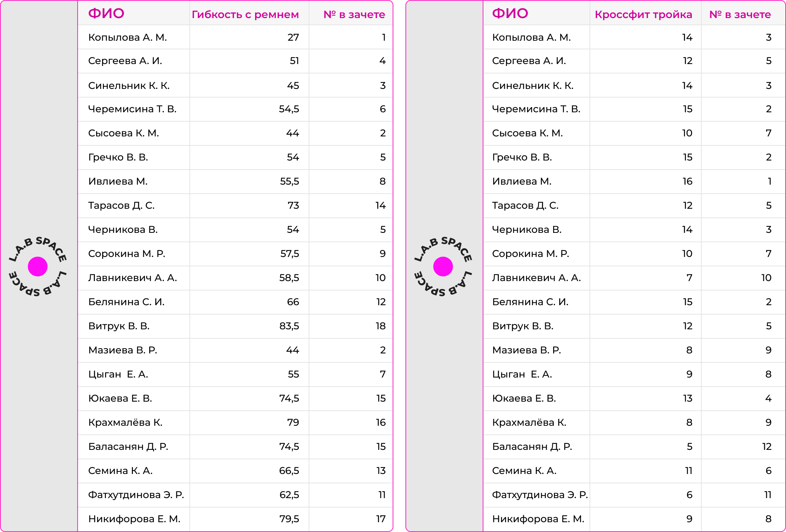The image size is (786, 532).
Task: Select last ФИО cell in the left table
Action: 133,519
